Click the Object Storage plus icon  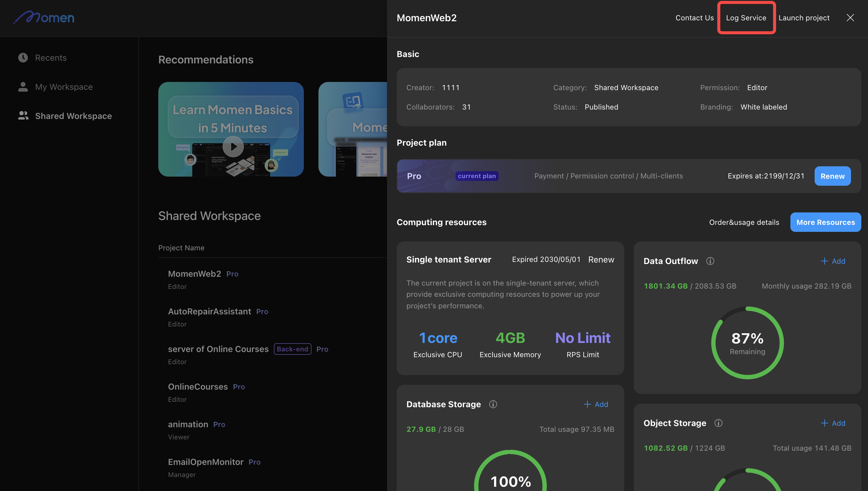(824, 423)
